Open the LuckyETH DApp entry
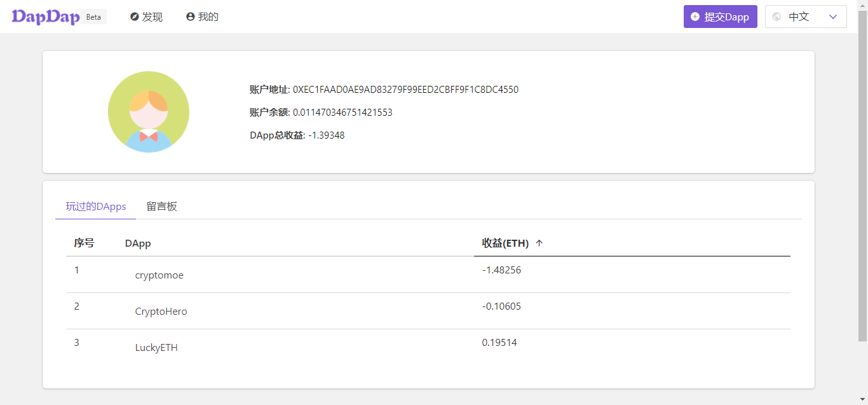This screenshot has height=405, width=868. (x=156, y=348)
